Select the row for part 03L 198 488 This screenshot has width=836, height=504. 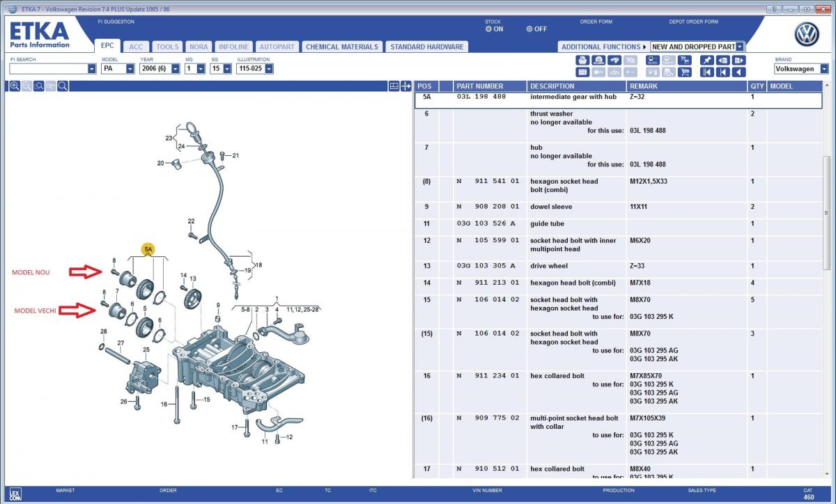coord(619,100)
